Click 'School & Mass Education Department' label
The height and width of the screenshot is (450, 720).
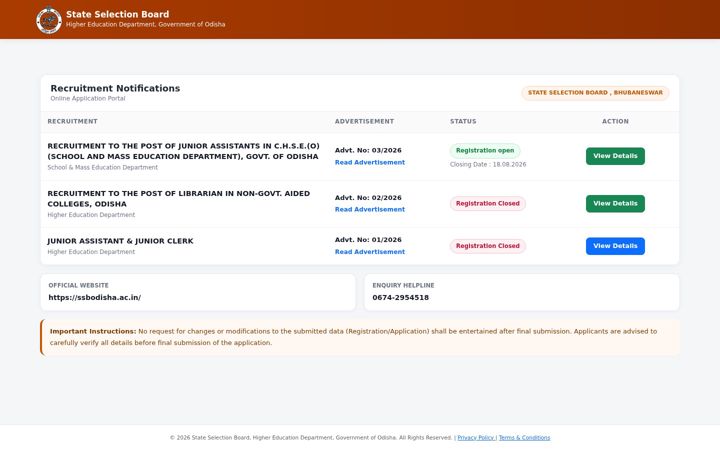[102, 168]
